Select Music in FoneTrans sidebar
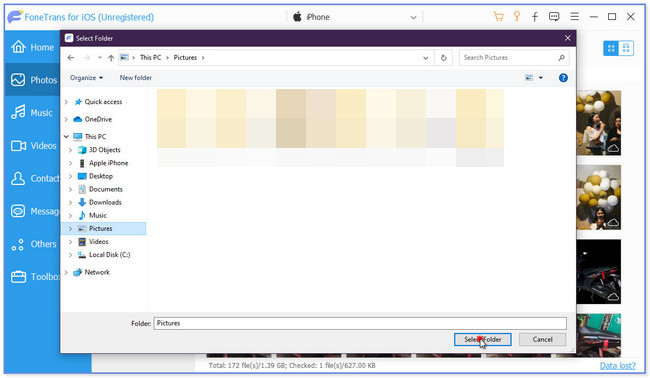Viewport: 650px width, 378px height. pyautogui.click(x=32, y=112)
